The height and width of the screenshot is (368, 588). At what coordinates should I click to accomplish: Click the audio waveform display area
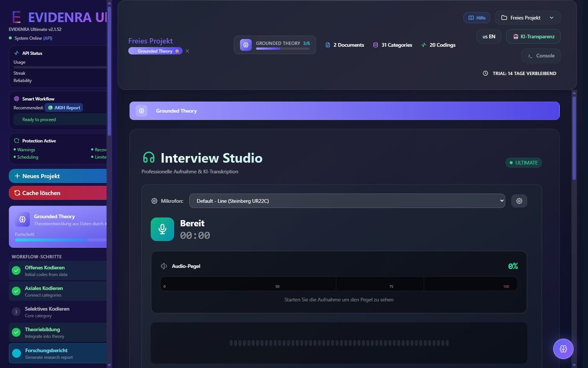tap(339, 343)
